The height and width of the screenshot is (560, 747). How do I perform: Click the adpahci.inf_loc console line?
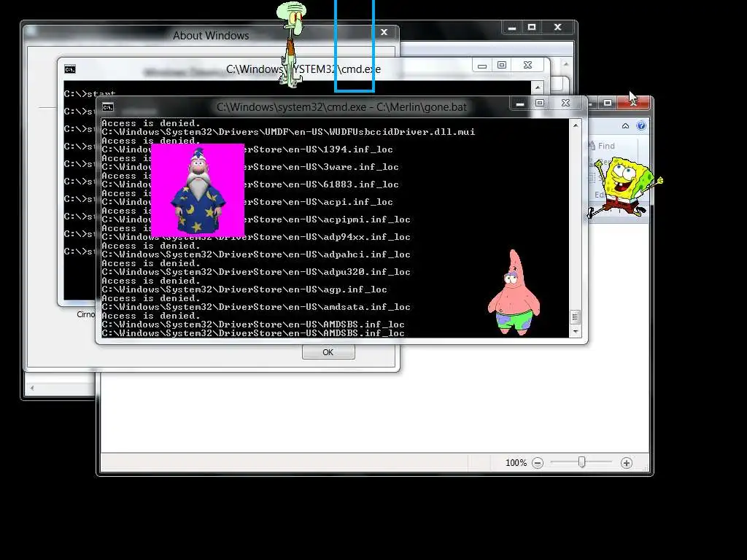point(256,254)
